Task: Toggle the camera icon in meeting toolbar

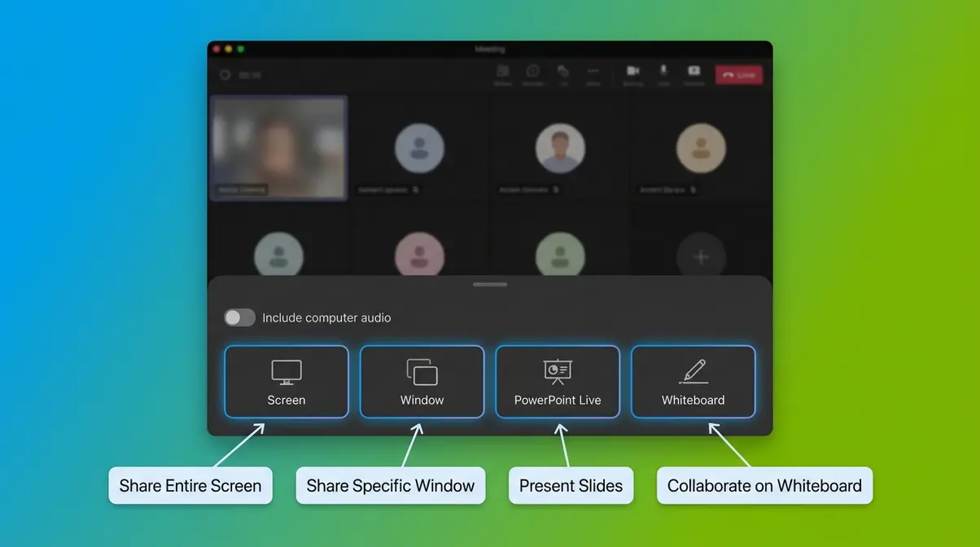Action: click(632, 72)
